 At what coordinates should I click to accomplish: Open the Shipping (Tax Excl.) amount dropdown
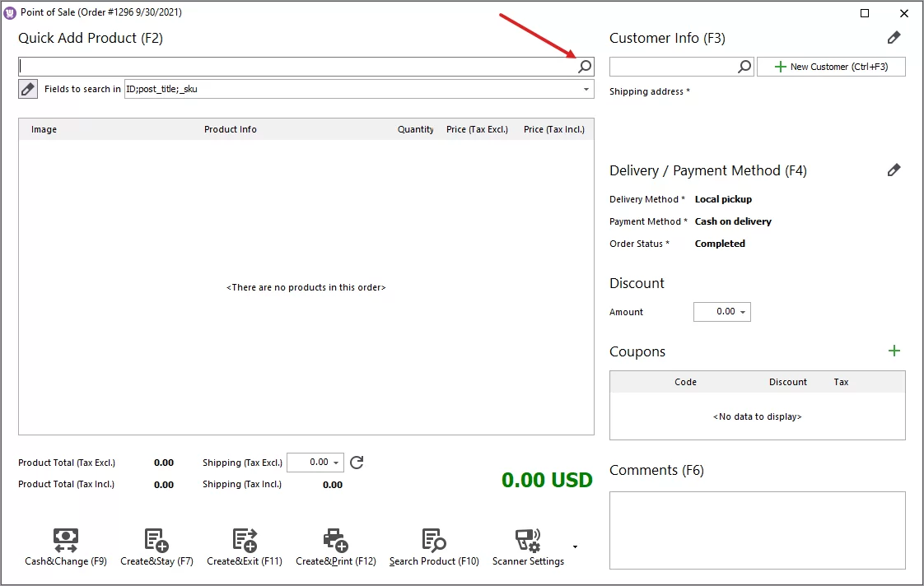tap(337, 462)
